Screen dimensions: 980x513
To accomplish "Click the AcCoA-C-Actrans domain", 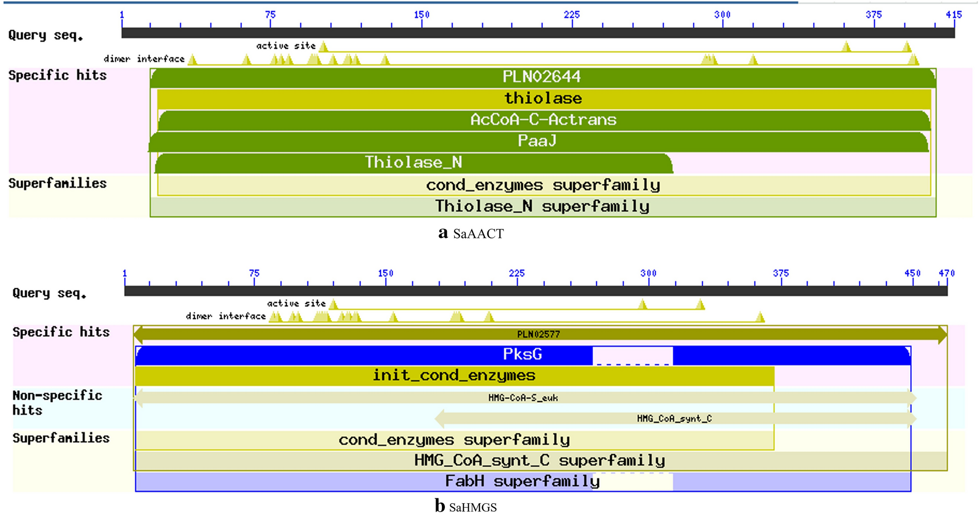I will pos(544,120).
